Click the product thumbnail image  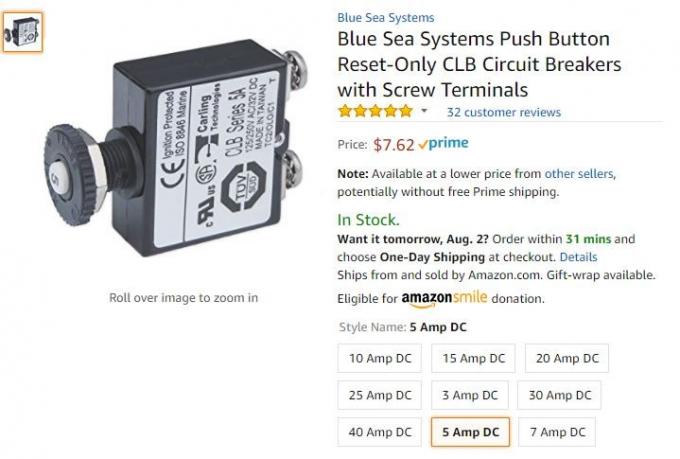coord(22,32)
